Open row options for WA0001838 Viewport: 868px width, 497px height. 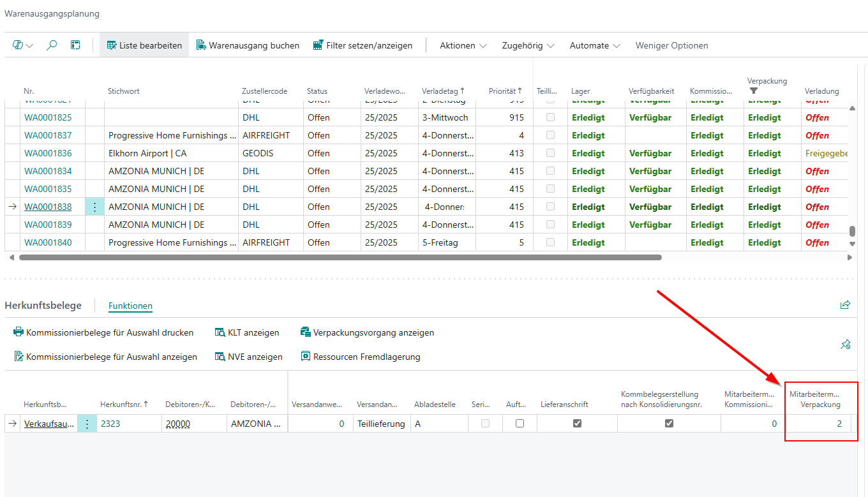[x=94, y=207]
